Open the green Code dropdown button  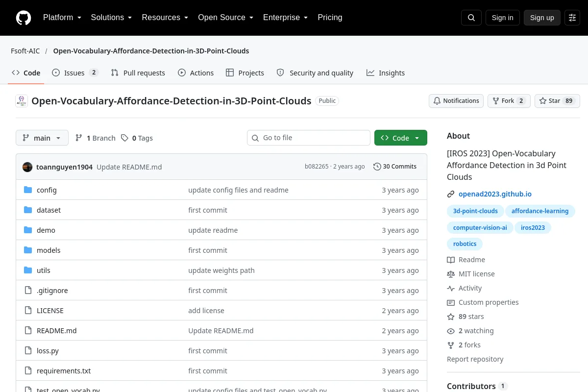[401, 138]
